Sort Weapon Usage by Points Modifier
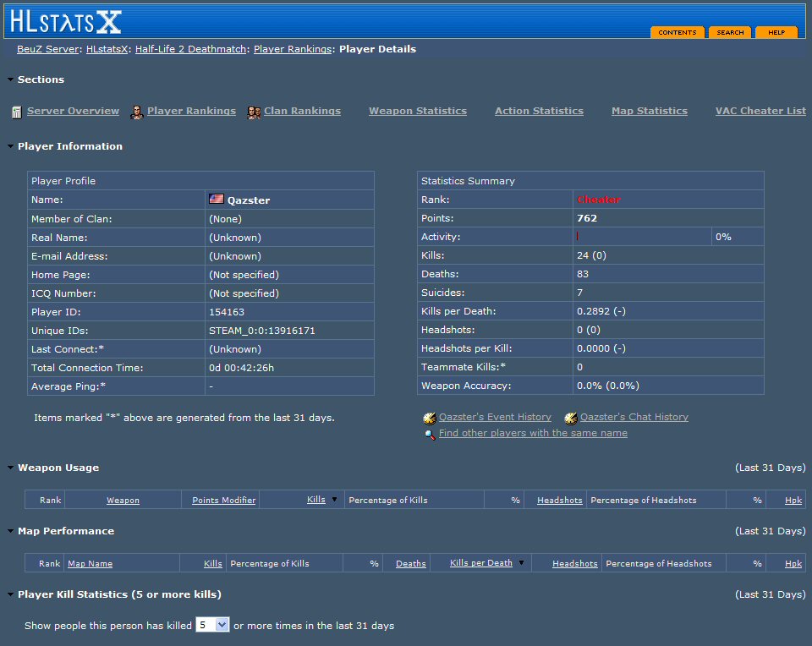Screen dimensions: 812x646 click(x=223, y=500)
